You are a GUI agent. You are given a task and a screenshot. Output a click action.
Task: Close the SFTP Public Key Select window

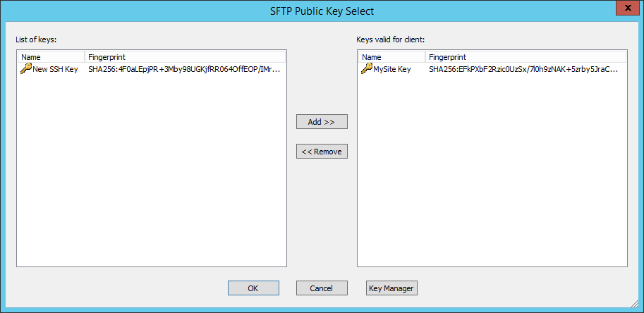coord(624,8)
